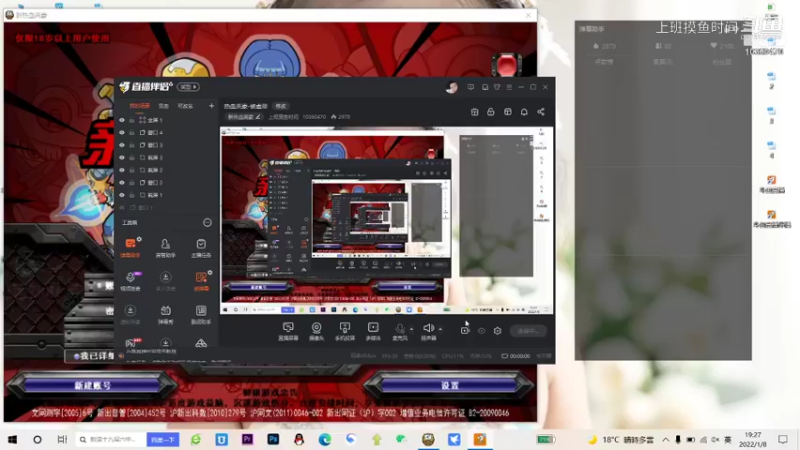Image resolution: width=800 pixels, height=450 pixels.
Task: Open the Windows Start menu
Action: click(13, 439)
